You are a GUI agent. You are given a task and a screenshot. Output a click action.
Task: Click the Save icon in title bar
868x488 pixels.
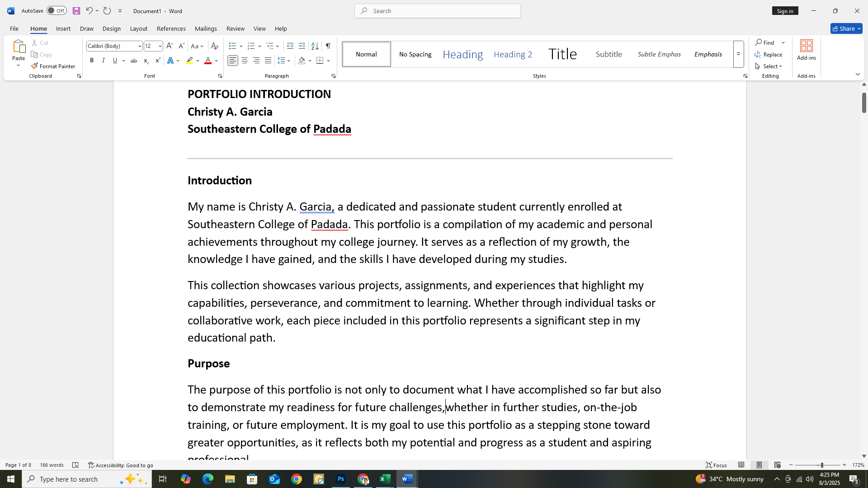point(76,11)
